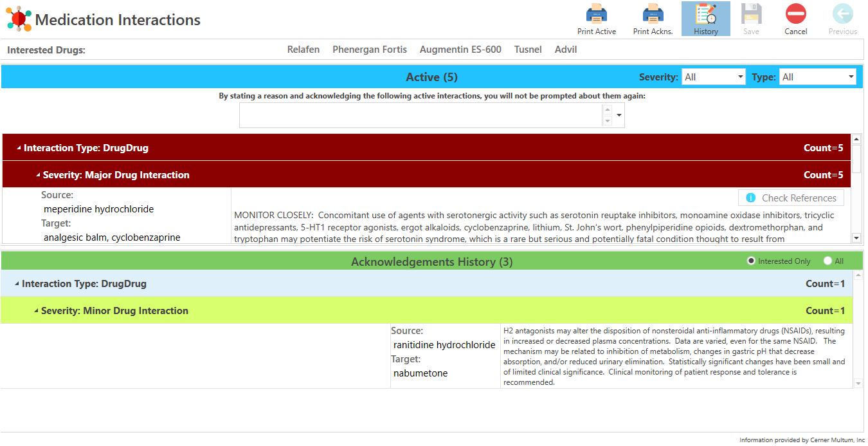
Task: Click the Check References button
Action: [791, 198]
